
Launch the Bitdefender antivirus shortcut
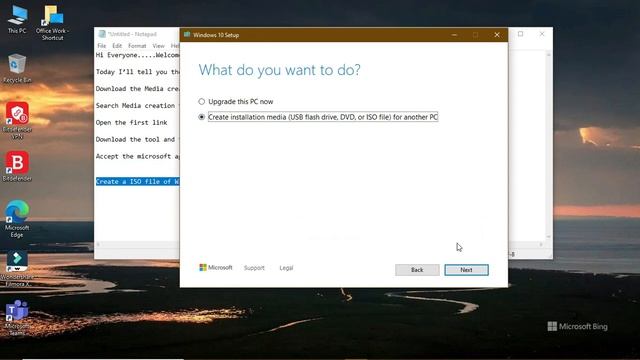[x=17, y=167]
